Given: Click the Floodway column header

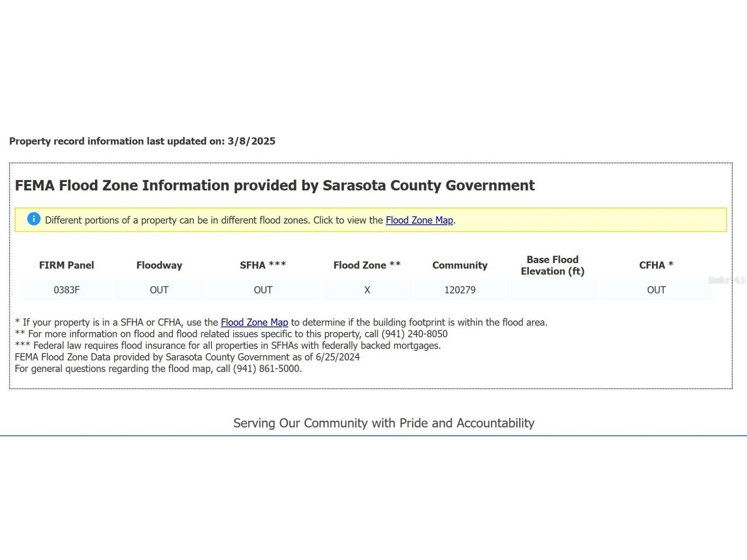Looking at the screenshot, I should tap(159, 266).
